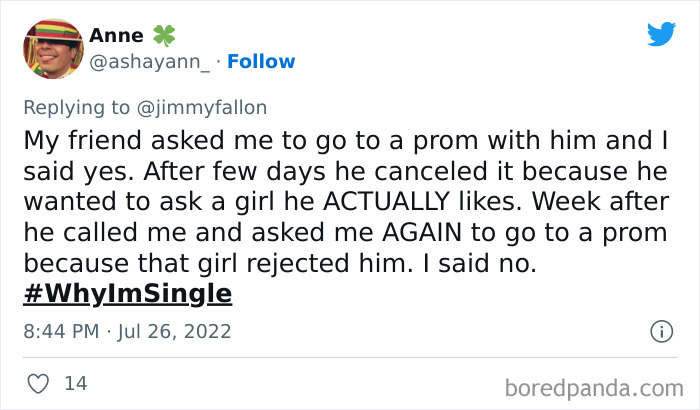
Task: Click the shamrock emoji beside Anne
Action: pyautogui.click(x=163, y=36)
